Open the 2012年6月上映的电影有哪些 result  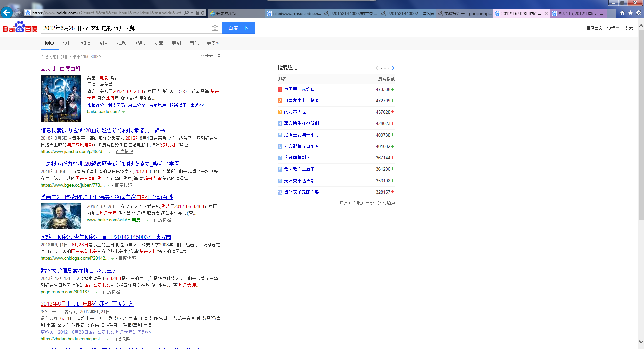(x=87, y=304)
